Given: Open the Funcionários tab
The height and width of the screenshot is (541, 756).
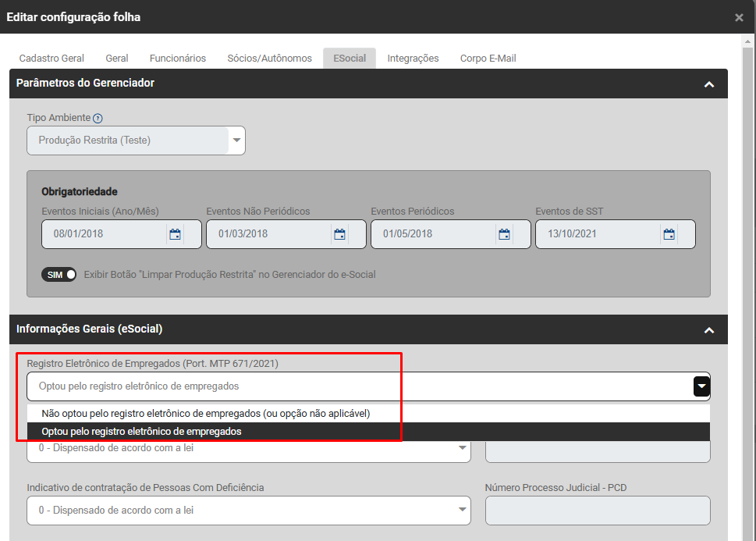Looking at the screenshot, I should (x=178, y=59).
